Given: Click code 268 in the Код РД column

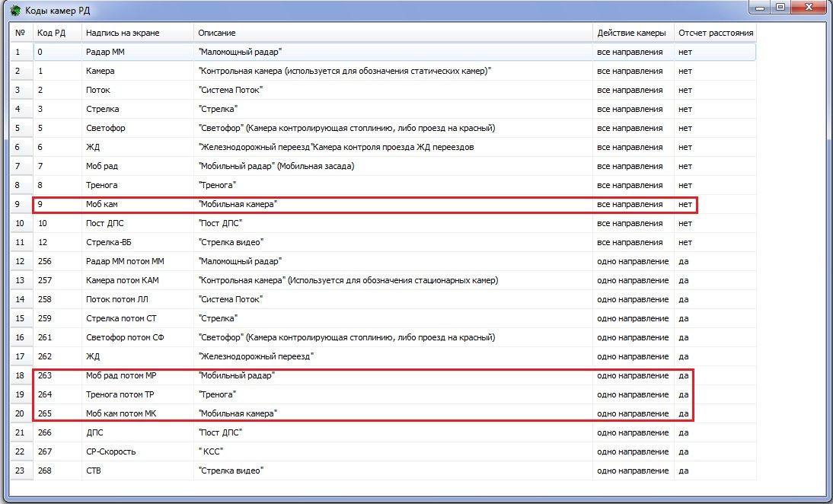Looking at the screenshot, I should (x=45, y=471).
